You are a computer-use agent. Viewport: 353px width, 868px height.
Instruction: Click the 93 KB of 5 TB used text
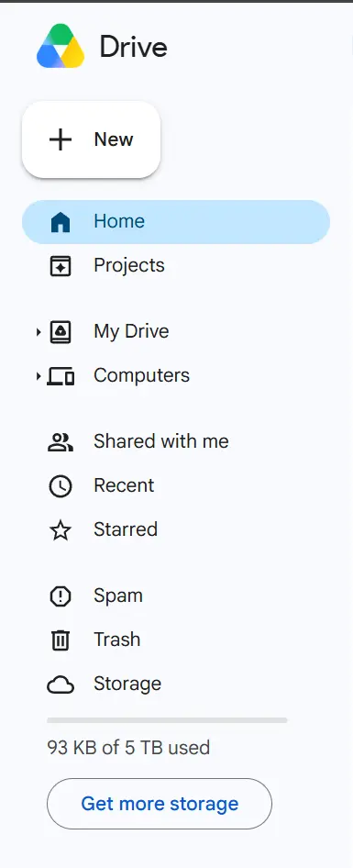pos(128,748)
